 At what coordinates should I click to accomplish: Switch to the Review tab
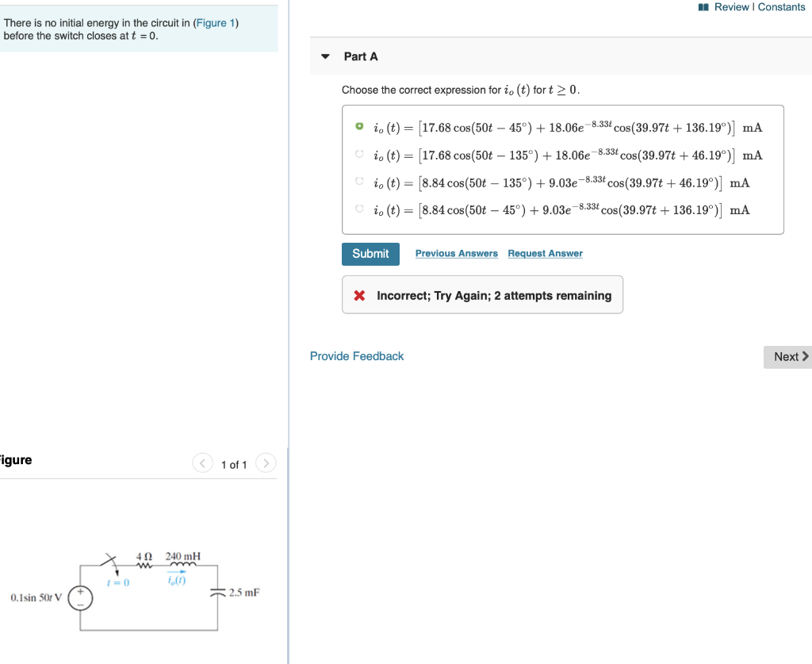731,6
